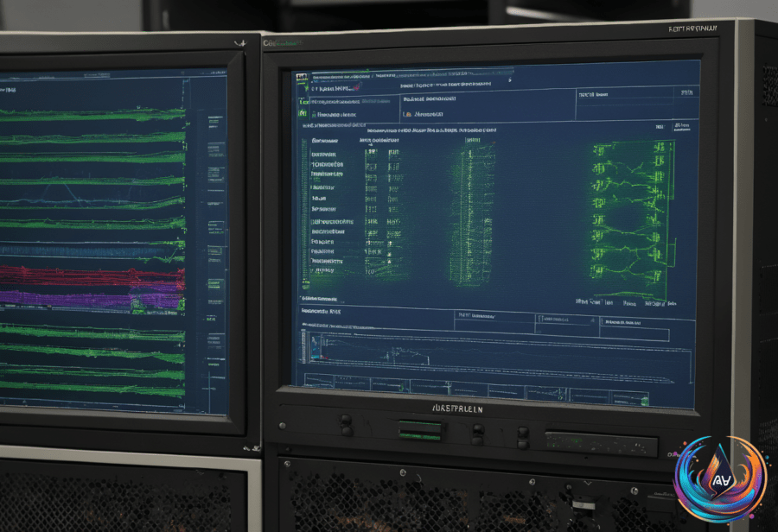Click the green network diagram on right monitor
778x532 pixels.
click(x=633, y=217)
